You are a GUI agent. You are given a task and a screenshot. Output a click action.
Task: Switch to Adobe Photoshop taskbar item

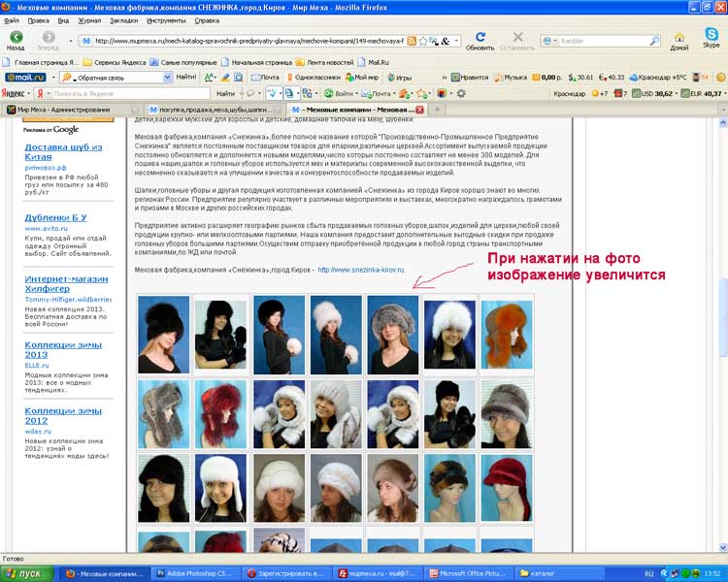(x=196, y=573)
